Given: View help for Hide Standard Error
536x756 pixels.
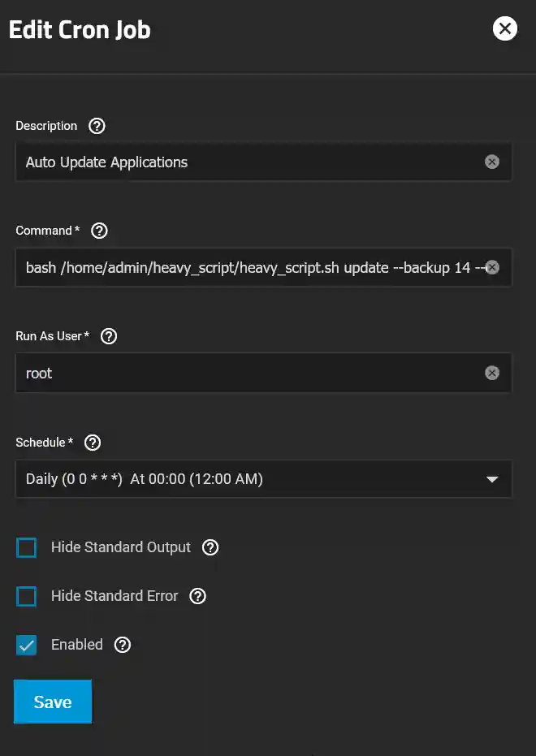Looking at the screenshot, I should click(197, 596).
